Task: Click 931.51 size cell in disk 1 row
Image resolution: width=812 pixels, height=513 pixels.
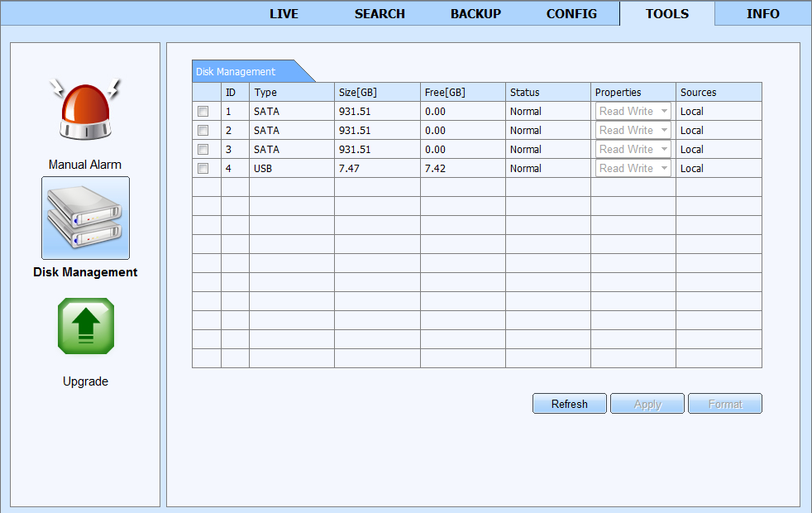Action: tap(378, 112)
